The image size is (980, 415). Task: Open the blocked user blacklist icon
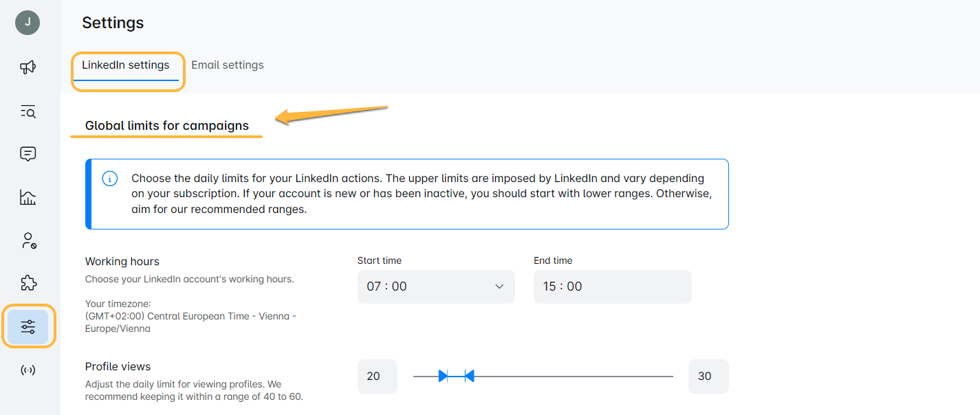pyautogui.click(x=28, y=240)
